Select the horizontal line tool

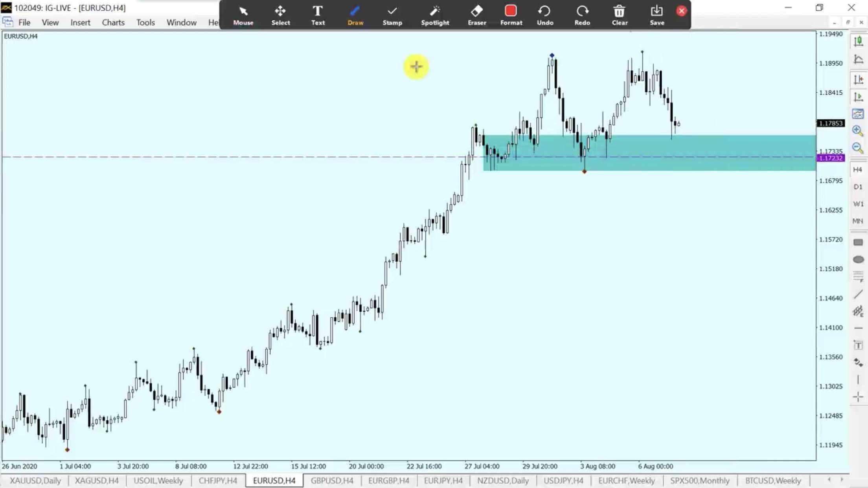(858, 328)
